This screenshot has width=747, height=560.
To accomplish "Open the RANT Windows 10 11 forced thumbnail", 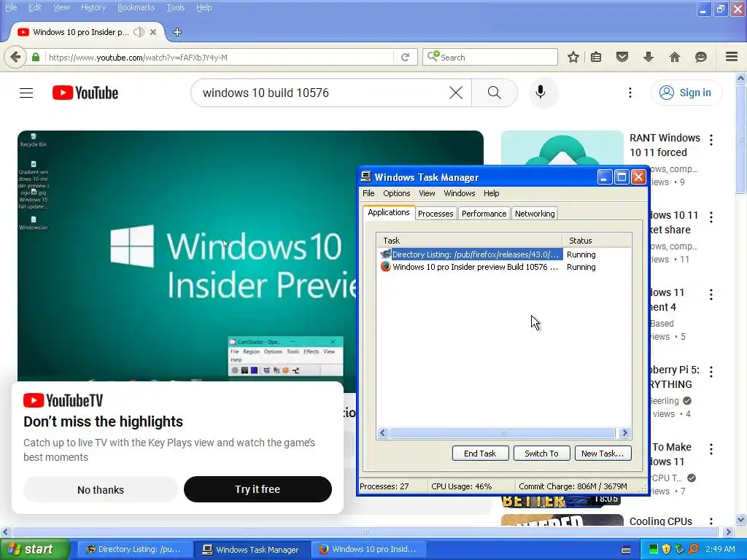I will [x=562, y=148].
